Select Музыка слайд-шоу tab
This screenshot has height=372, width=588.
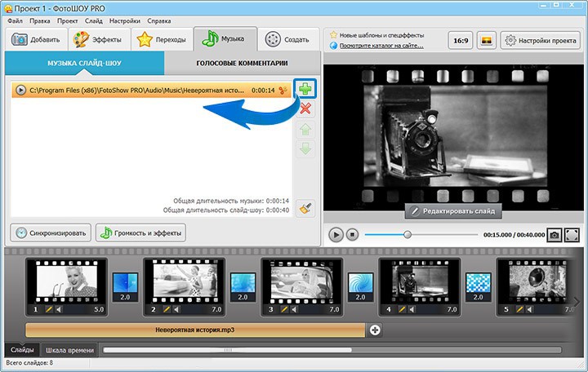(x=84, y=63)
